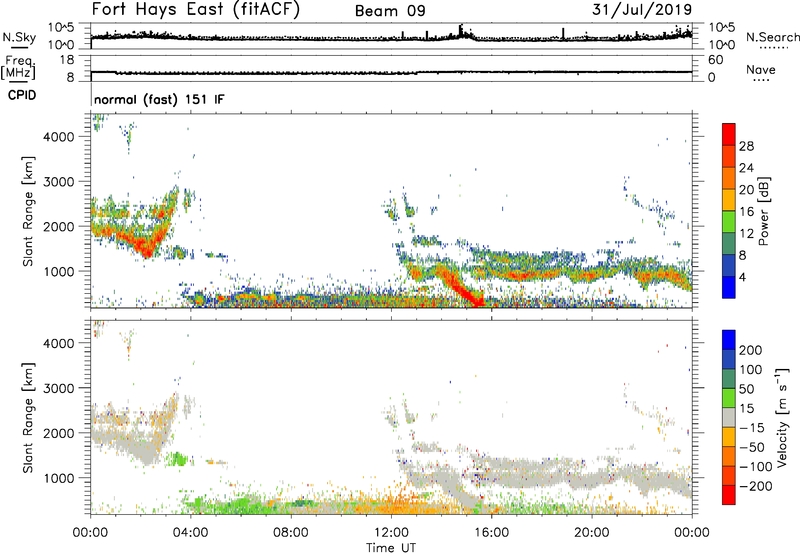The height and width of the screenshot is (554, 800).
Task: Click the '08:00' time tick label
Action: click(x=291, y=533)
